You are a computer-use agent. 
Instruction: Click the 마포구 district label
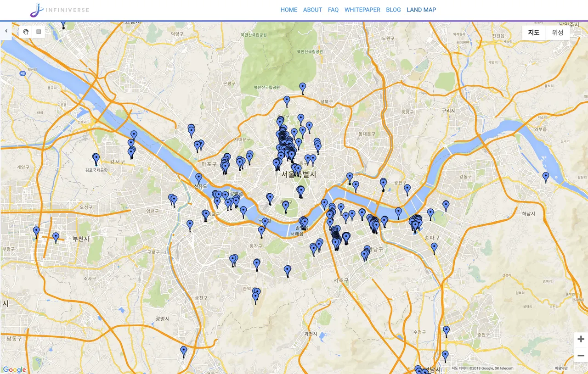tap(209, 164)
